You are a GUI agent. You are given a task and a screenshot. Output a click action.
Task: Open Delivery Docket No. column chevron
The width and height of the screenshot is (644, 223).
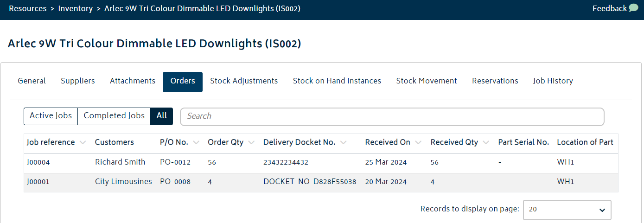point(343,143)
